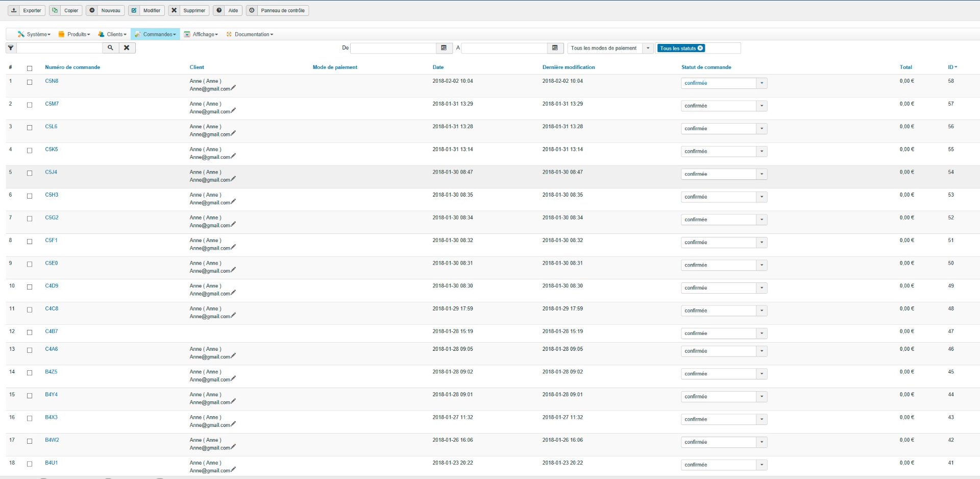This screenshot has width=980, height=479.
Task: Remove the 'Tous les statuts' filter tag
Action: click(x=700, y=48)
